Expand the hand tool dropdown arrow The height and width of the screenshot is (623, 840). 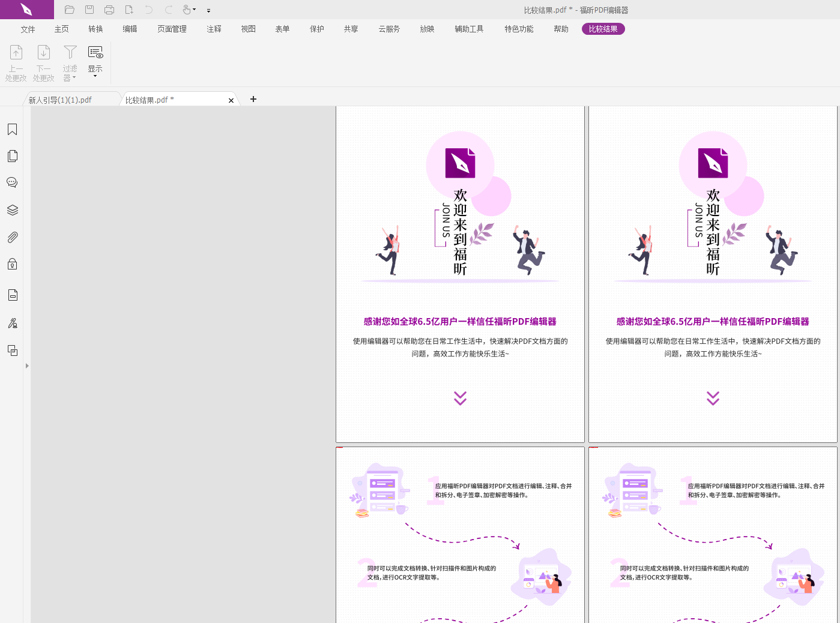coord(193,10)
